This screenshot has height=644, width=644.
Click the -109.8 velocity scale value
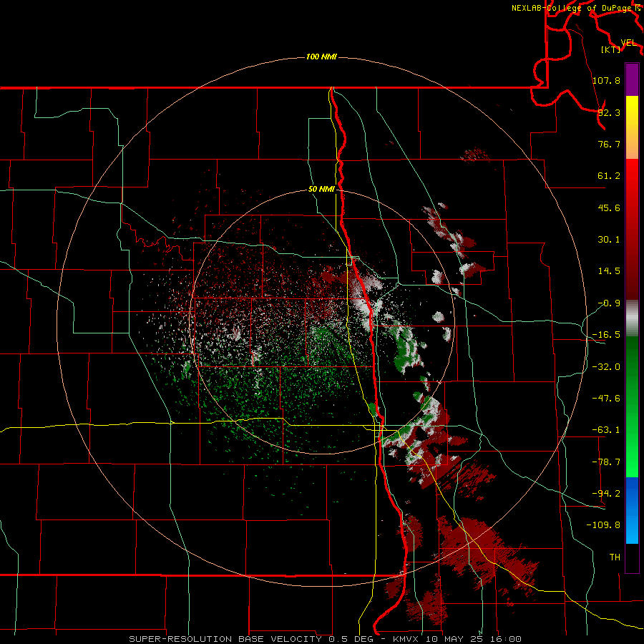coord(603,525)
